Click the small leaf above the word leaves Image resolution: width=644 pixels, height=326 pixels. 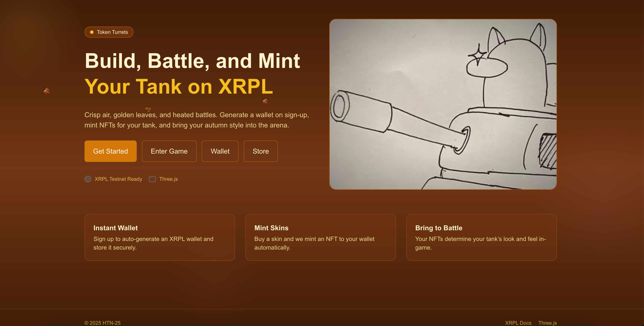(x=148, y=109)
